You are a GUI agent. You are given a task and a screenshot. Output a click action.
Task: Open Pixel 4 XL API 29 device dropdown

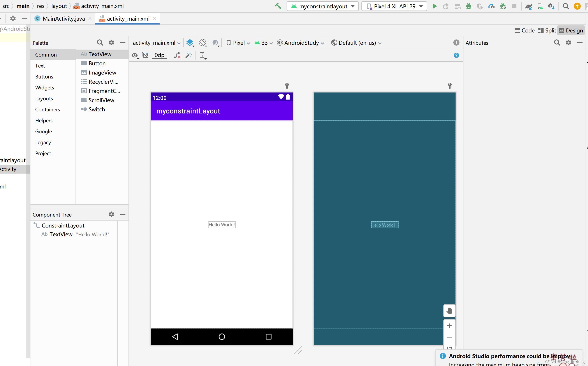click(x=394, y=6)
